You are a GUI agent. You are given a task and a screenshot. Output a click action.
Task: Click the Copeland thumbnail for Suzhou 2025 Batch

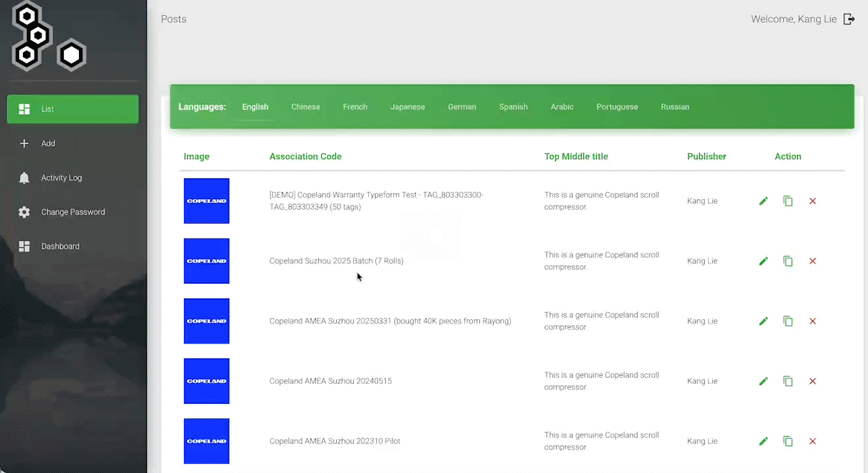click(206, 261)
